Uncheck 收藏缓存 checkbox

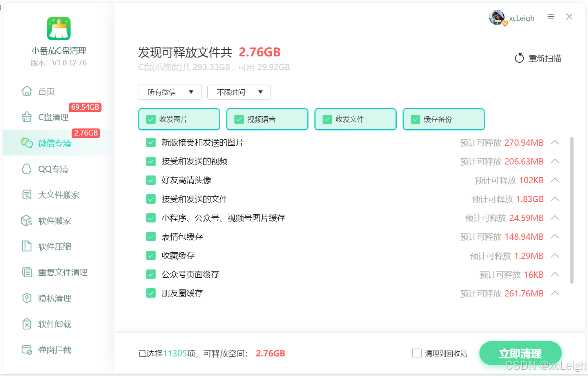pyautogui.click(x=151, y=255)
